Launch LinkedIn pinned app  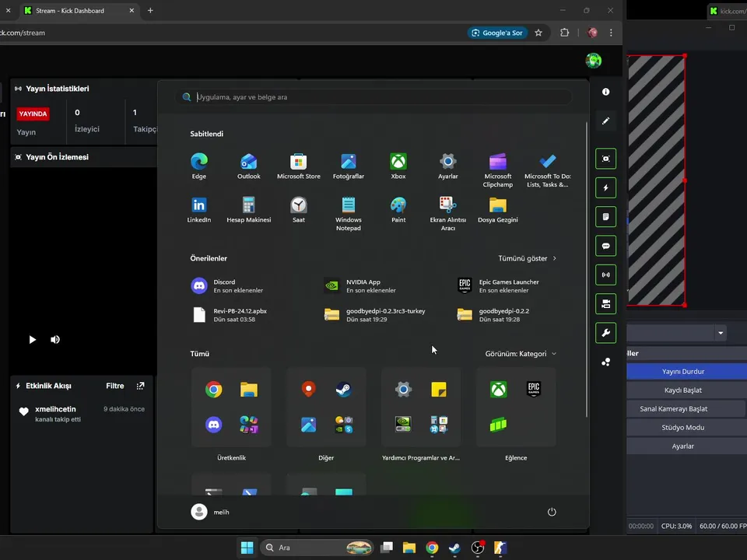pyautogui.click(x=198, y=210)
